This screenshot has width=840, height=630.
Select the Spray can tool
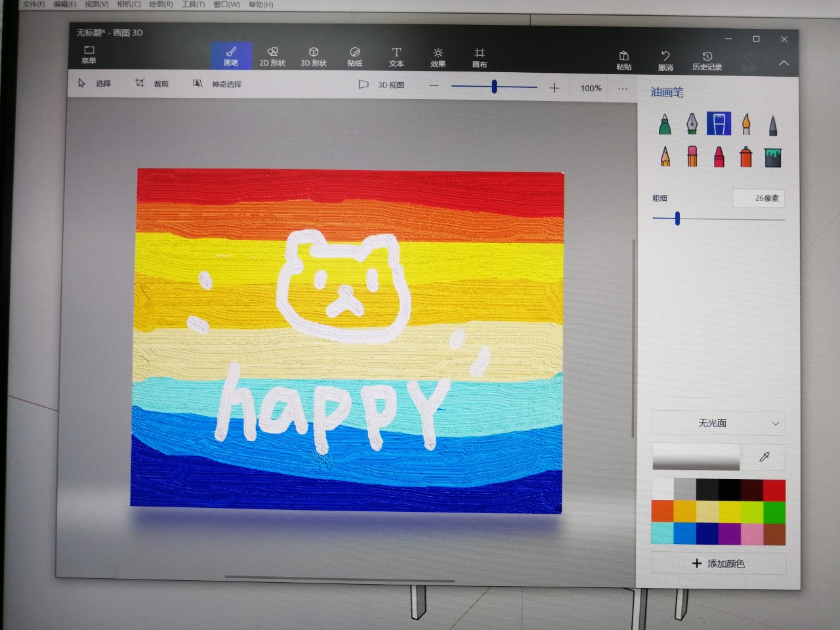745,157
